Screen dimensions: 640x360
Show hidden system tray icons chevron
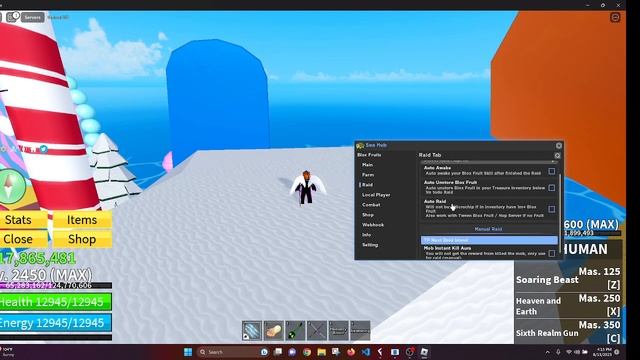(548, 352)
